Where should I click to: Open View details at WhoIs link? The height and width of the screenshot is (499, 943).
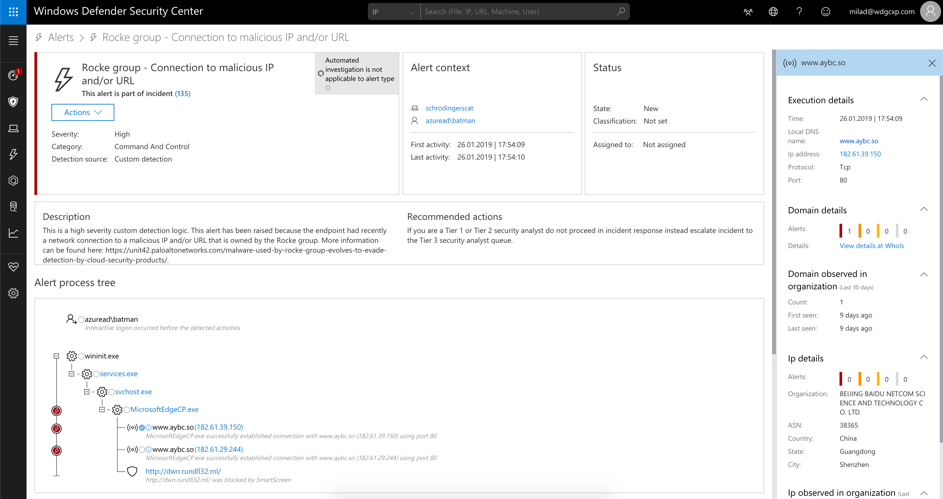[871, 246]
